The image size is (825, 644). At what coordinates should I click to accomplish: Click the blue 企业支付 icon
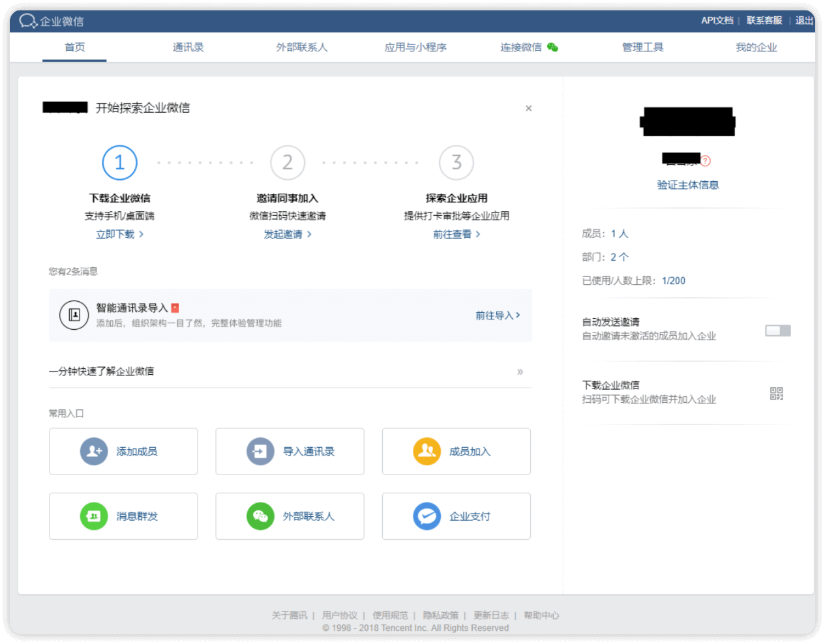(x=427, y=516)
